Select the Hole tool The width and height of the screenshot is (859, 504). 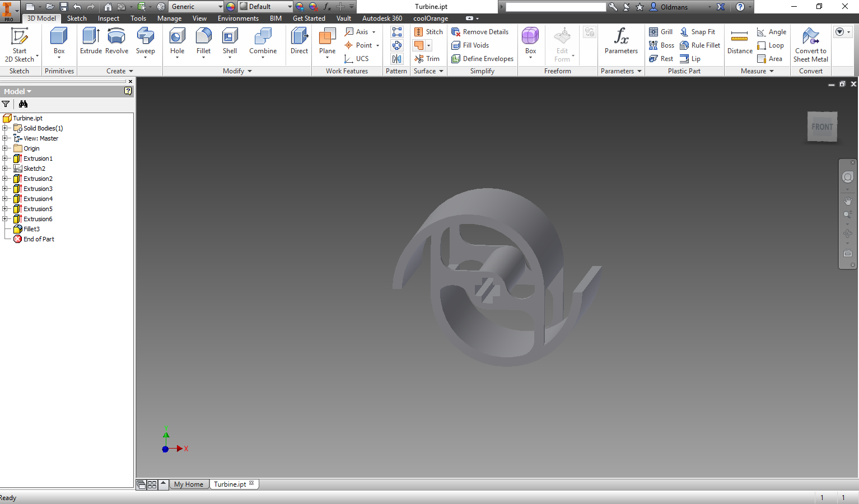[177, 42]
